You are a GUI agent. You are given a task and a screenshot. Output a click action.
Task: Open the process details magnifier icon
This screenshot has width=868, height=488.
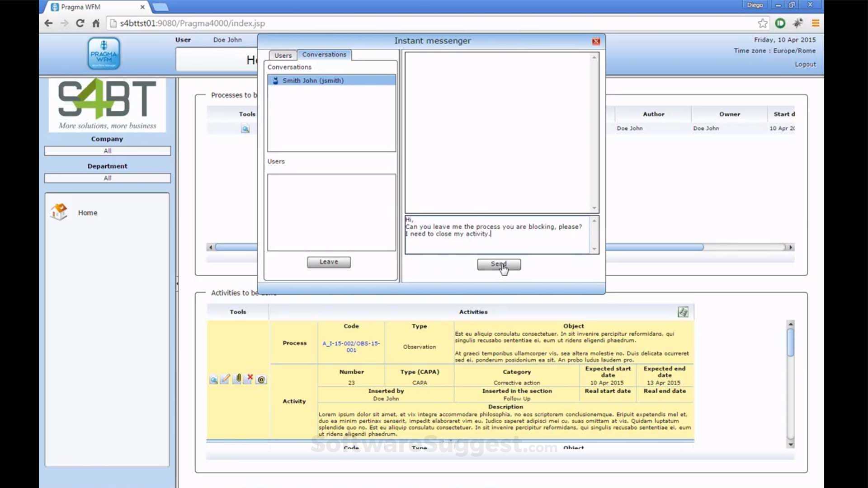coord(245,129)
